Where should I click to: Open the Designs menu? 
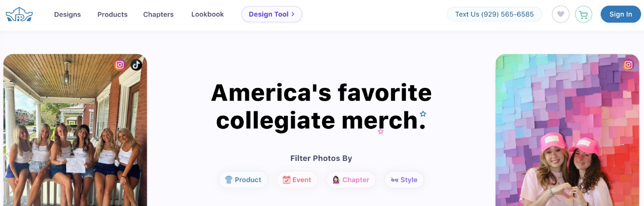click(68, 14)
